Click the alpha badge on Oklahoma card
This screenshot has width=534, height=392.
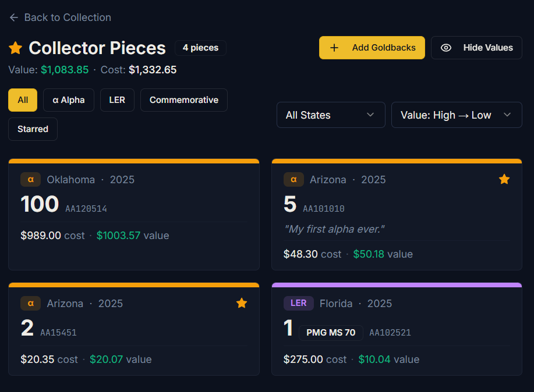tap(30, 180)
